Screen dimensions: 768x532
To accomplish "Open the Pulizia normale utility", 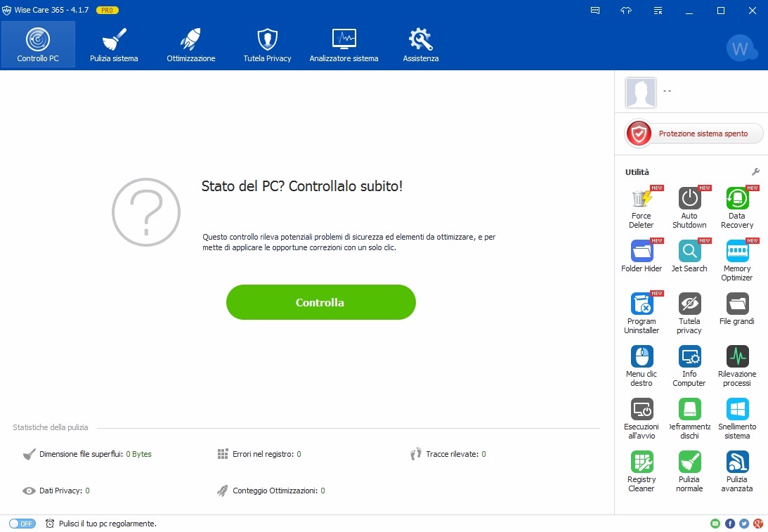I will click(x=689, y=471).
